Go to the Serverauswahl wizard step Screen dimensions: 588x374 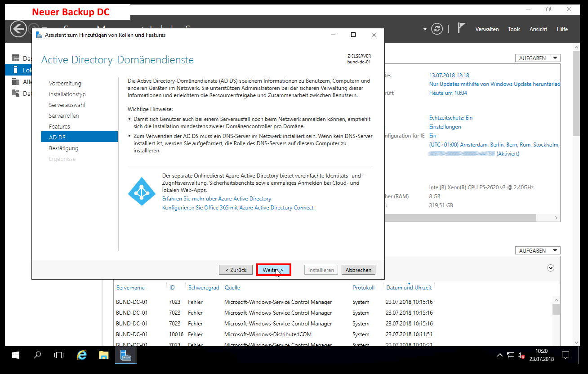tap(67, 105)
